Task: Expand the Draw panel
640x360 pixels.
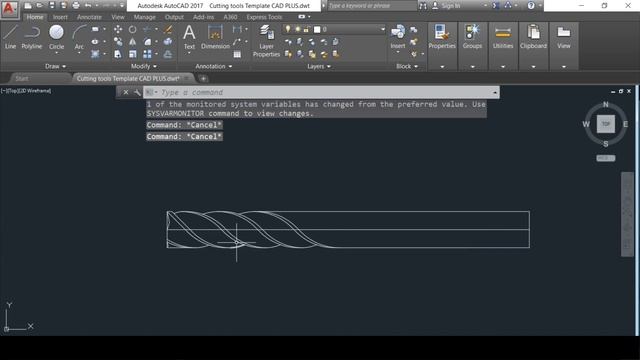Action: pos(56,66)
